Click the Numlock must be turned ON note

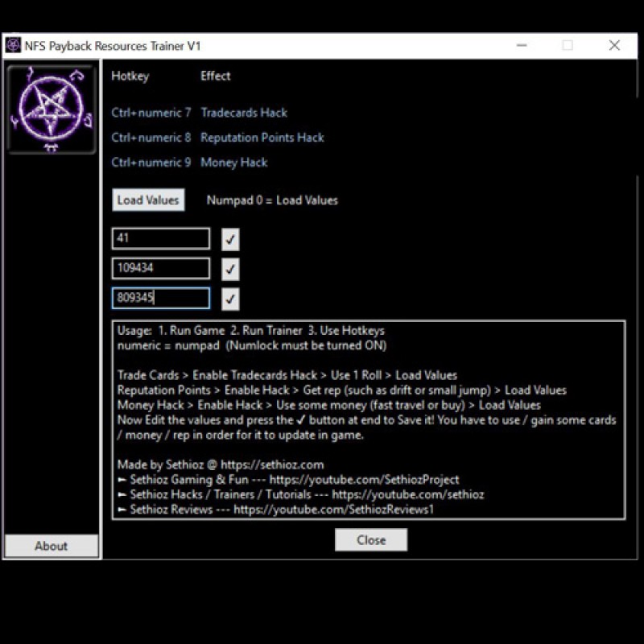[x=306, y=345]
